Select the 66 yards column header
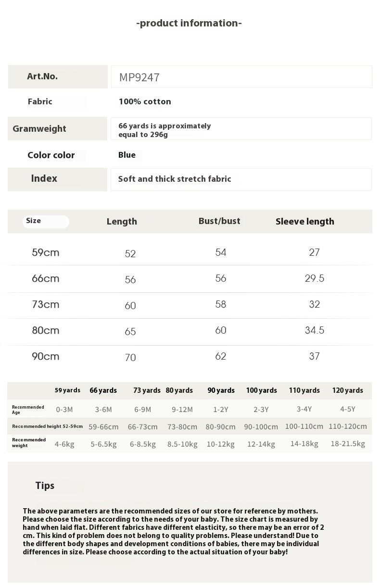This screenshot has width=380, height=588. 103,390
